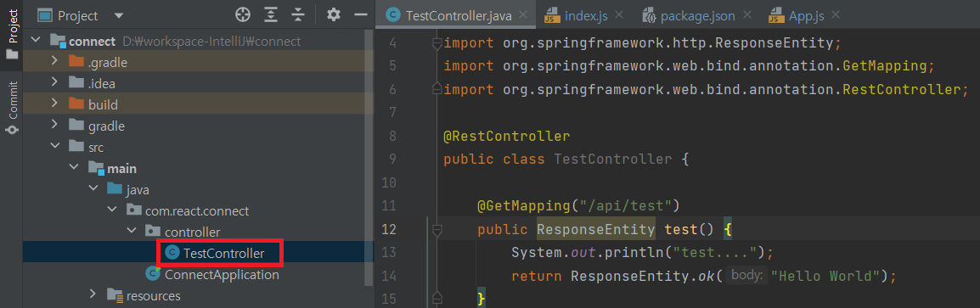The image size is (980, 308).
Task: Click the highlighted ResponseEntity return type
Action: click(595, 229)
